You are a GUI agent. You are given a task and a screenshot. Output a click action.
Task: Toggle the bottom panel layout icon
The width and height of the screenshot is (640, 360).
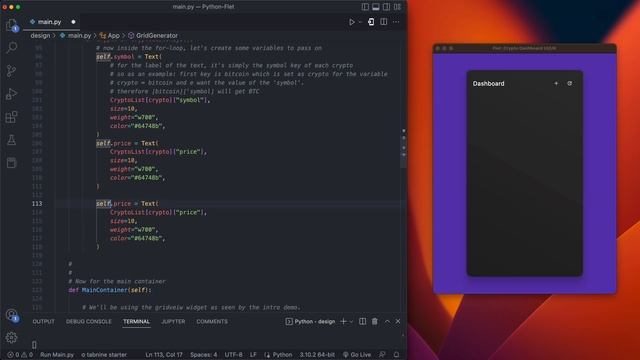(x=376, y=7)
